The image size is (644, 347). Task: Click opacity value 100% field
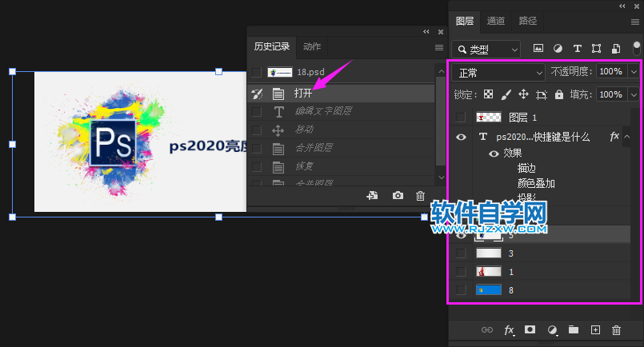[x=612, y=72]
